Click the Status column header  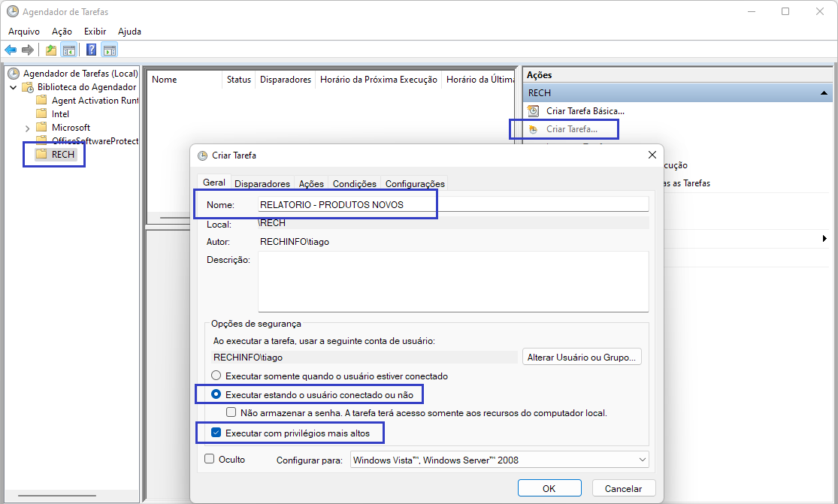[238, 80]
